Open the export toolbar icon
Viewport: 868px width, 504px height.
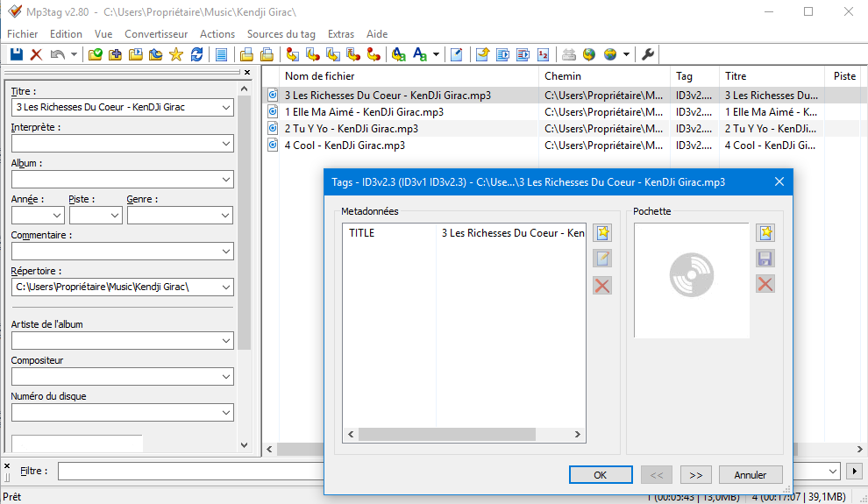coord(483,54)
